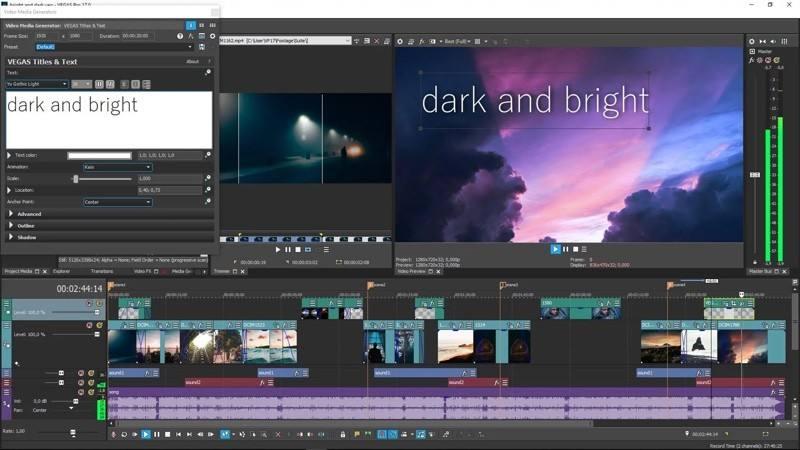
Task: Toggle bold text formatting
Action: click(99, 84)
